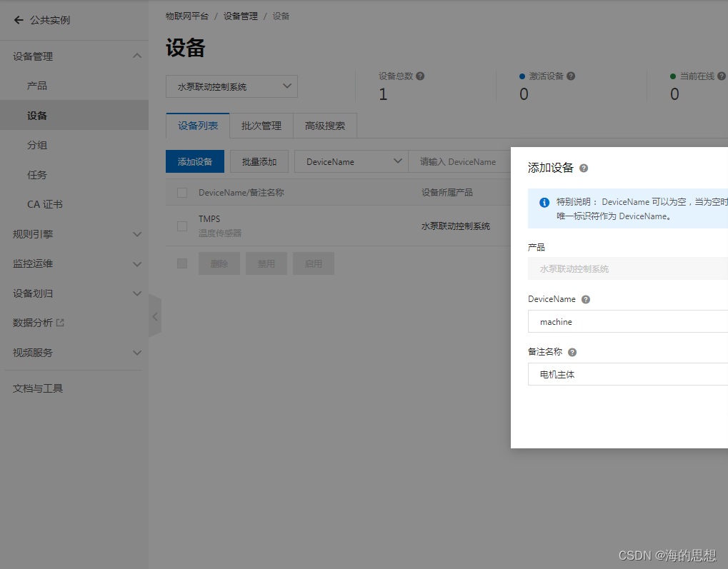Check the TMPS device row checkbox

[182, 226]
